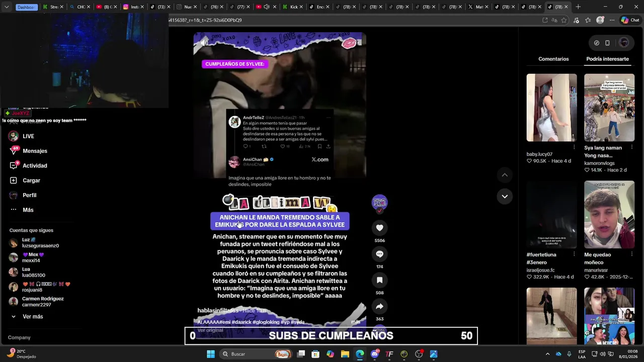Image resolution: width=644 pixels, height=362 pixels.
Task: Open options for #fuertetiuna video
Action: (x=574, y=254)
